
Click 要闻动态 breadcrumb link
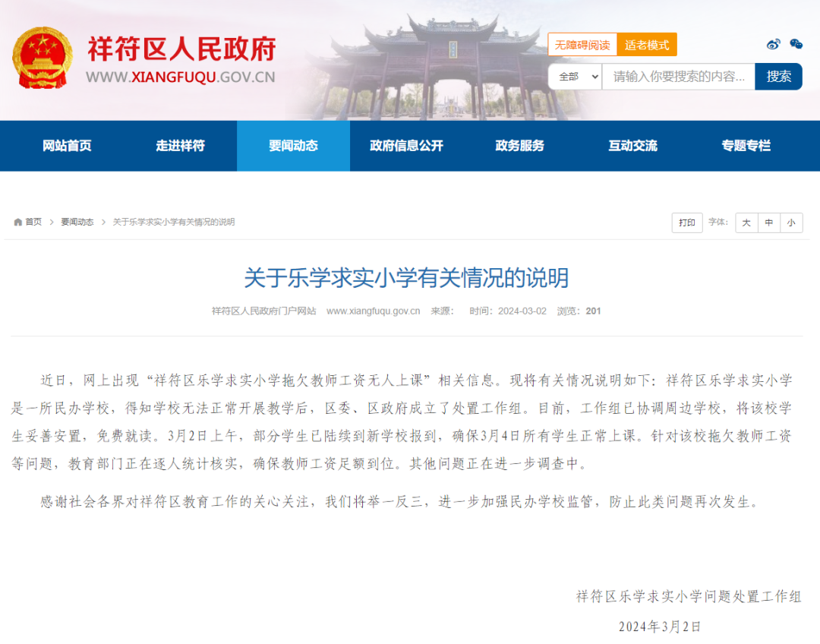pos(77,222)
